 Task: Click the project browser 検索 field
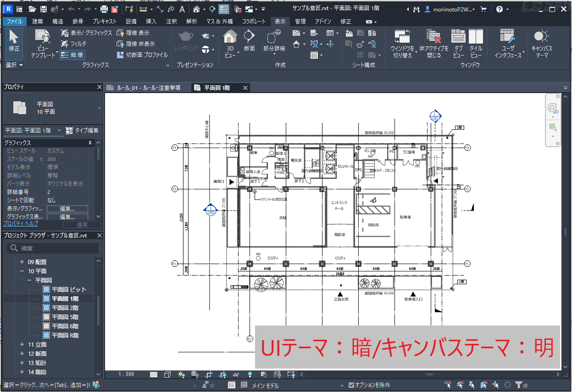pos(53,248)
